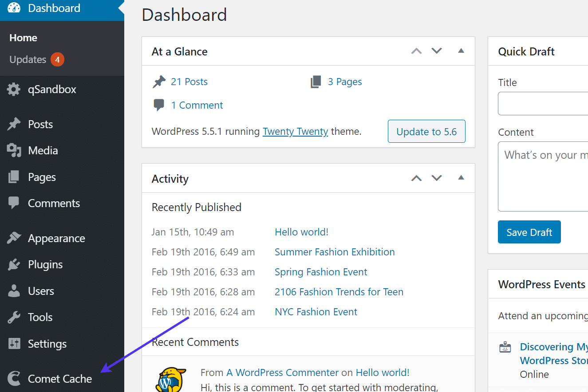Screen dimensions: 588x392
Task: Click the Appearance paintbrush icon
Action: coord(14,239)
